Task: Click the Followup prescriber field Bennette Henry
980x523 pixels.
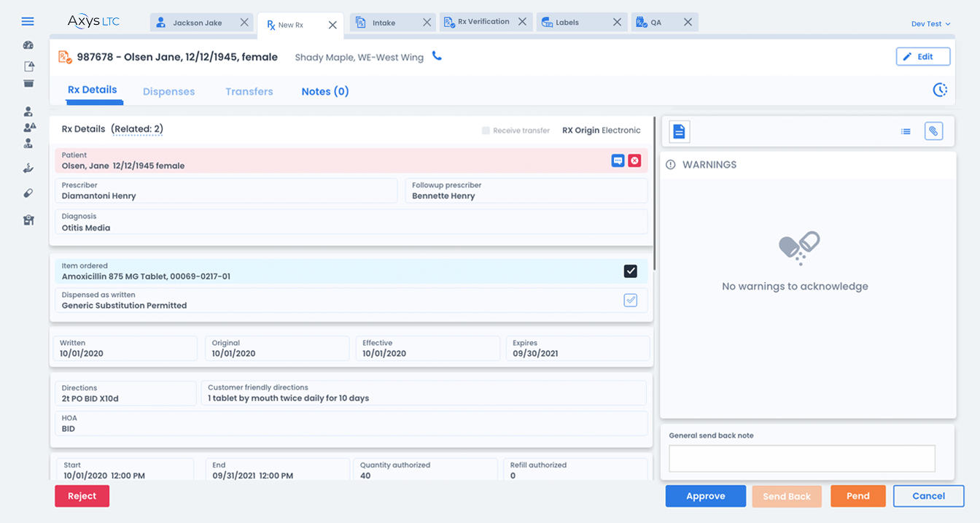Action: point(526,190)
